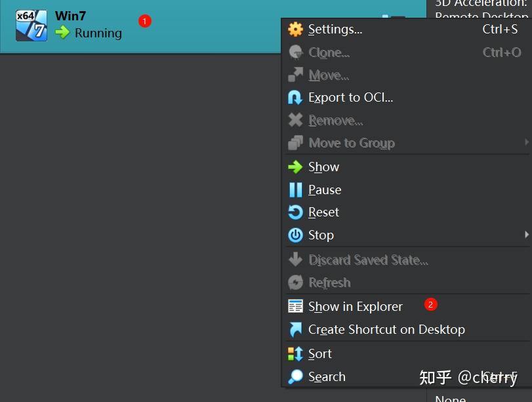Choose Show in Explorer entry
The width and height of the screenshot is (532, 402).
407,307
